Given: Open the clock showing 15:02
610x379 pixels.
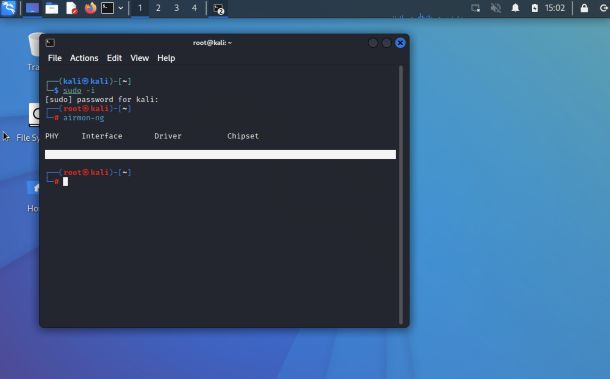Looking at the screenshot, I should coord(555,8).
